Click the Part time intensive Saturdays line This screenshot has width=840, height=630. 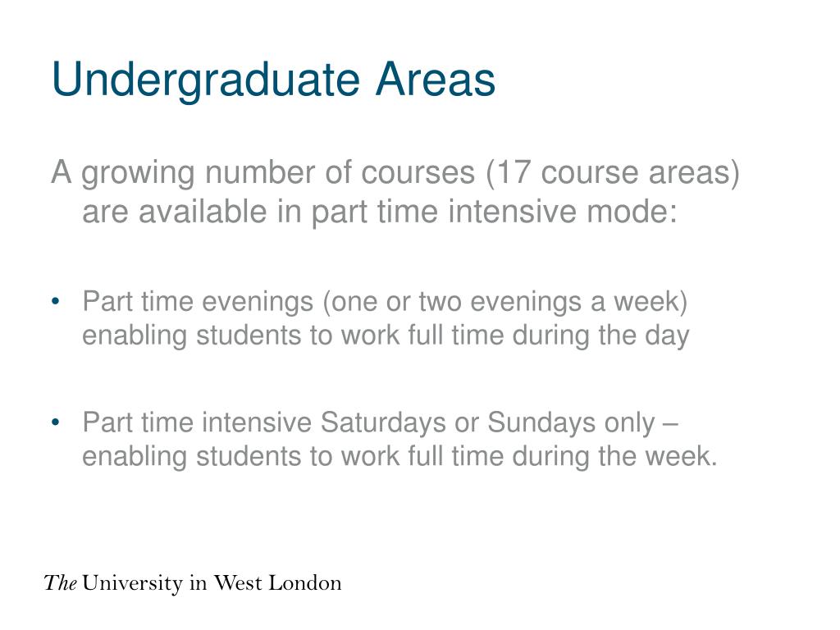click(x=381, y=422)
